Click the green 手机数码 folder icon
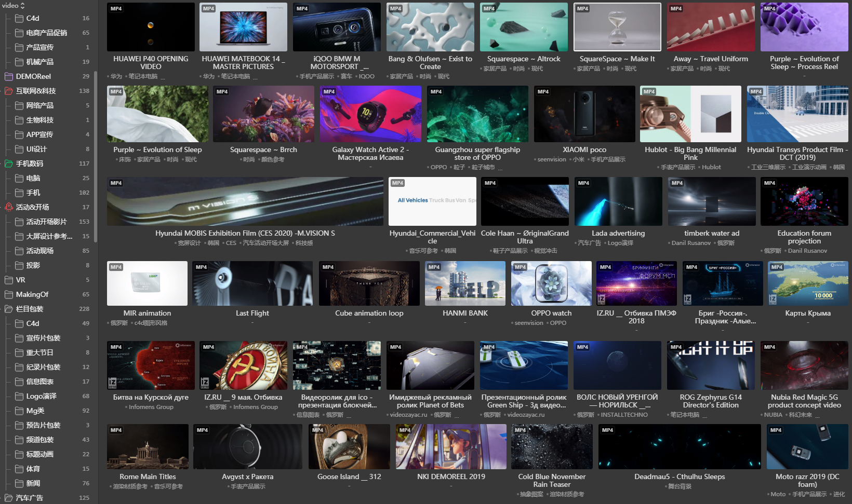Viewport: 852px width, 504px height. [x=9, y=164]
